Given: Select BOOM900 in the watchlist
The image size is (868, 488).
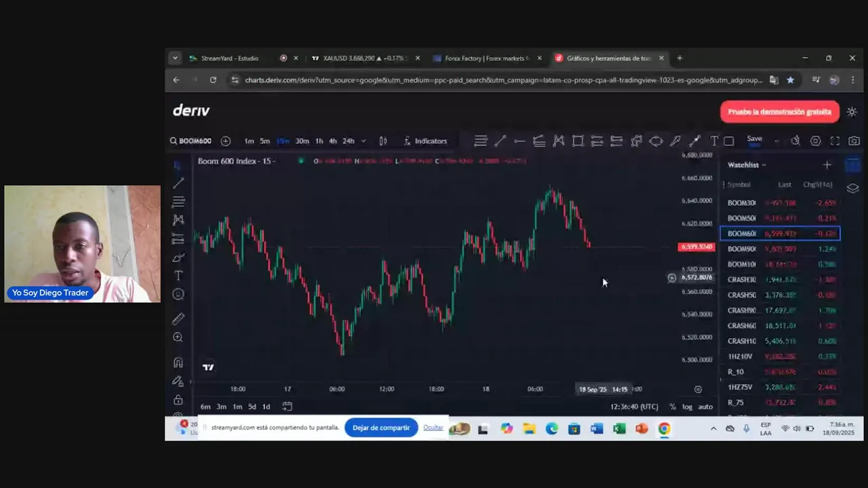Looking at the screenshot, I should (781, 249).
